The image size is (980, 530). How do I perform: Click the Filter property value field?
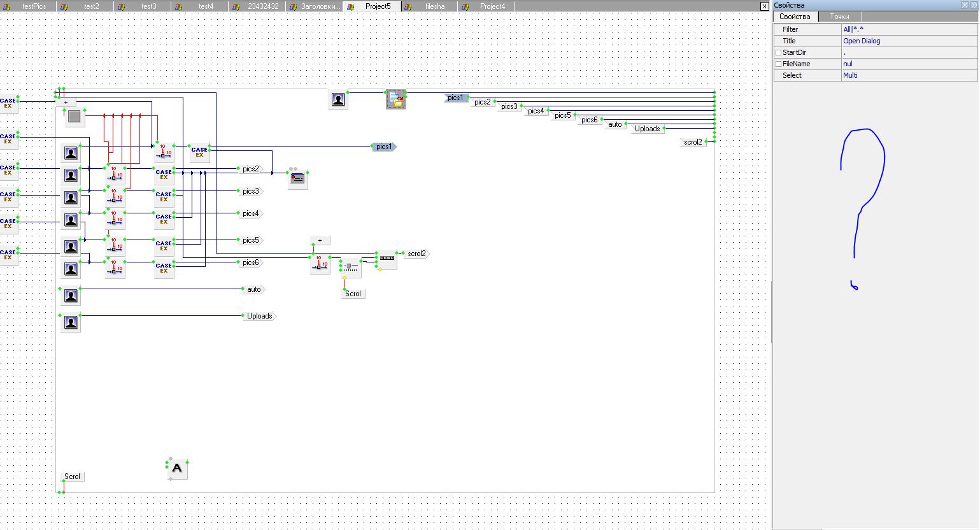[x=908, y=29]
